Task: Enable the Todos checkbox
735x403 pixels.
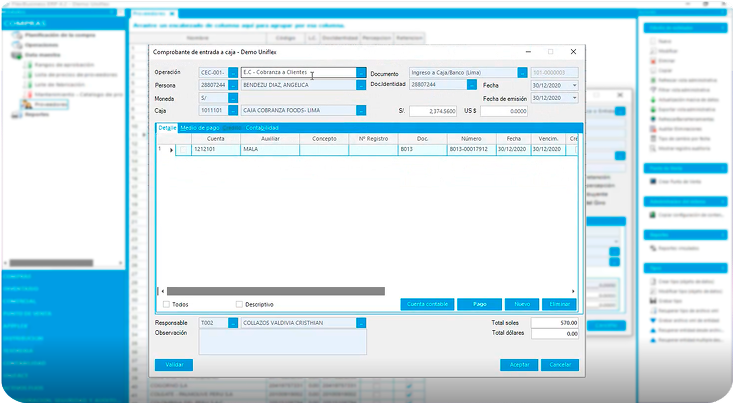Action: click(x=166, y=304)
